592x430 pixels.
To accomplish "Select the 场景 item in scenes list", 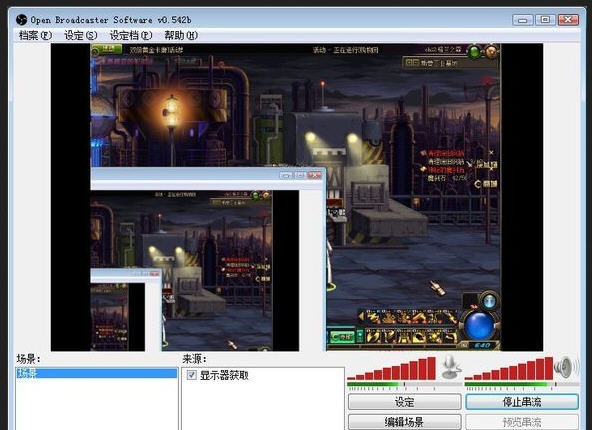I will click(96, 373).
